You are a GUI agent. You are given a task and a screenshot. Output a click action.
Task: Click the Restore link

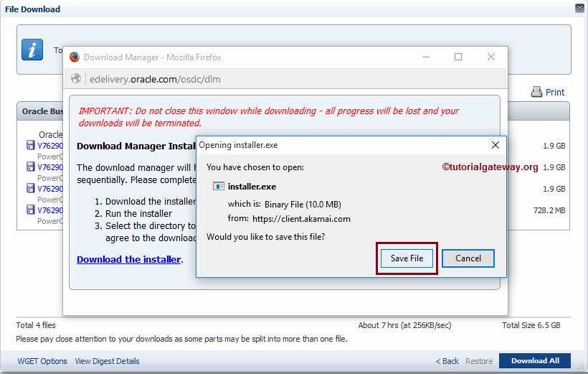click(x=479, y=361)
